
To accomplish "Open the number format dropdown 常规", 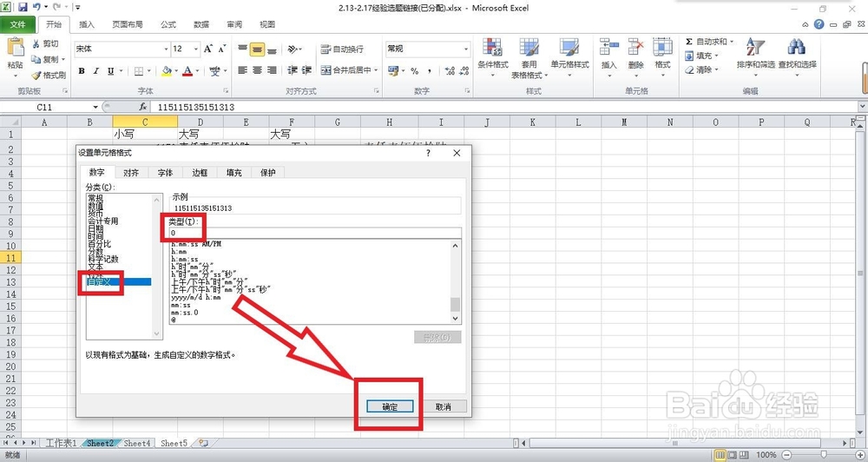I will tap(465, 49).
